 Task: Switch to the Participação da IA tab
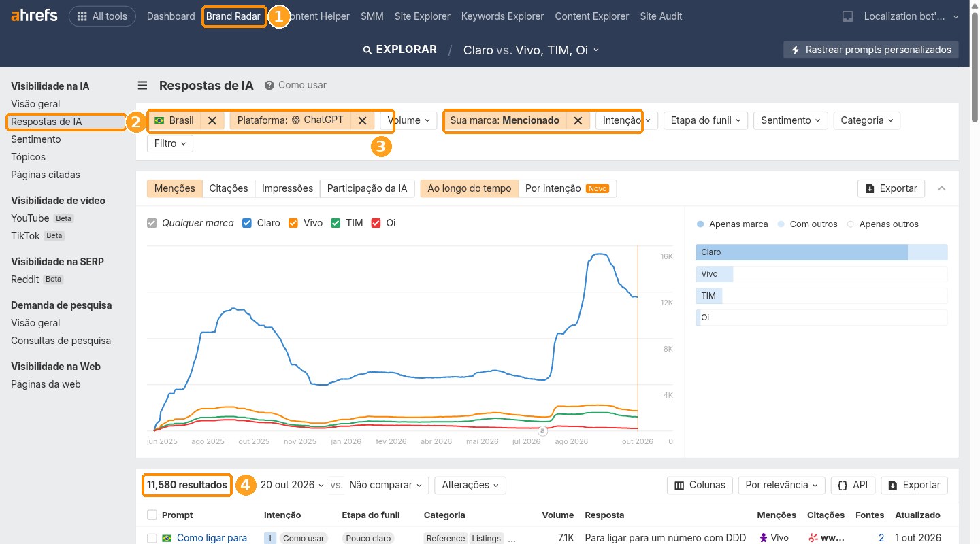tap(367, 188)
